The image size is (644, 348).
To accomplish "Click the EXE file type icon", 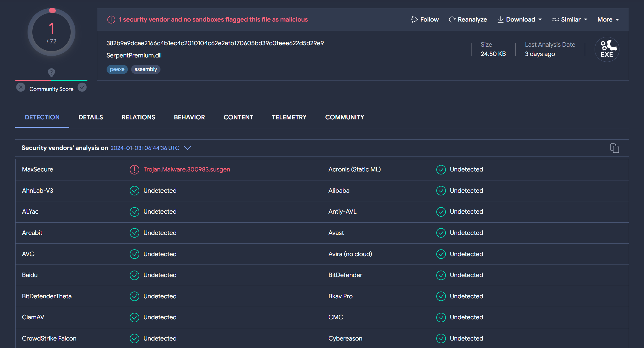I will pyautogui.click(x=607, y=49).
